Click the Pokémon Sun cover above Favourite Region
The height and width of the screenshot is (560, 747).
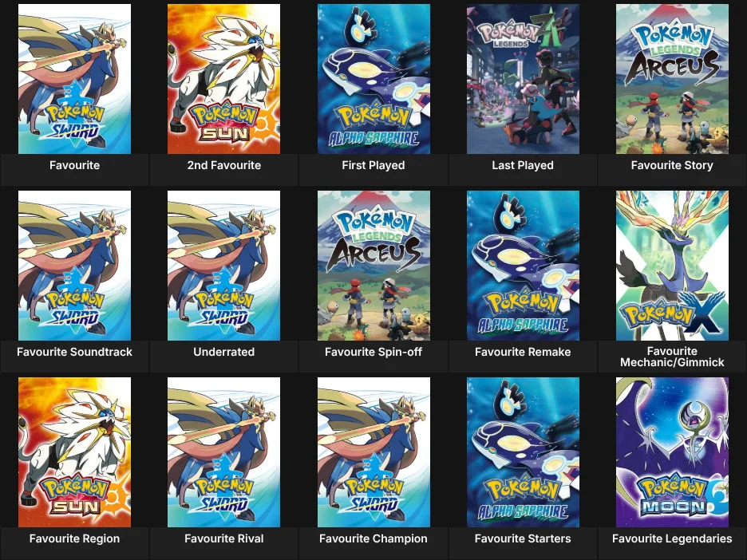[74, 452]
